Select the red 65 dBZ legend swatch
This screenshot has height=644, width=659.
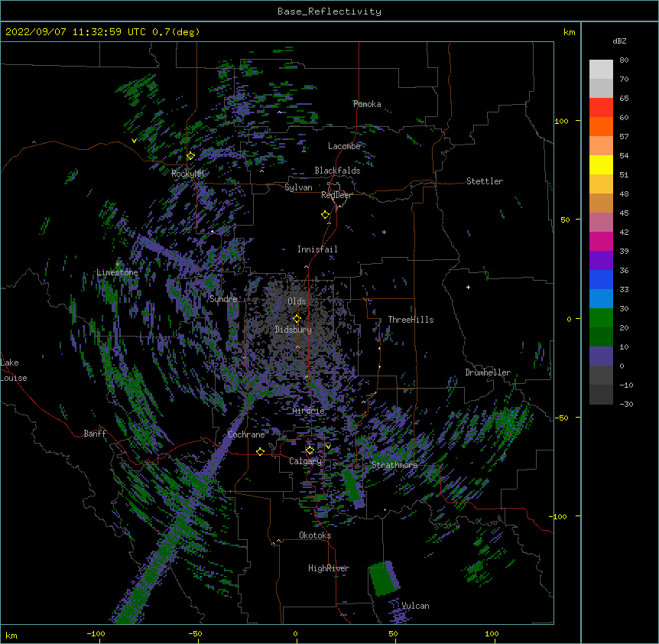601,108
